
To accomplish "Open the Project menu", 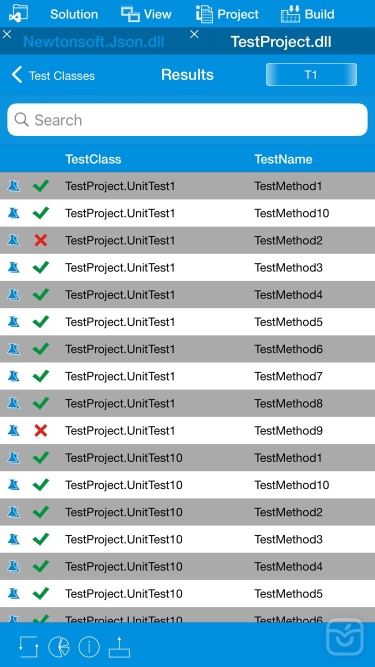I will click(227, 14).
